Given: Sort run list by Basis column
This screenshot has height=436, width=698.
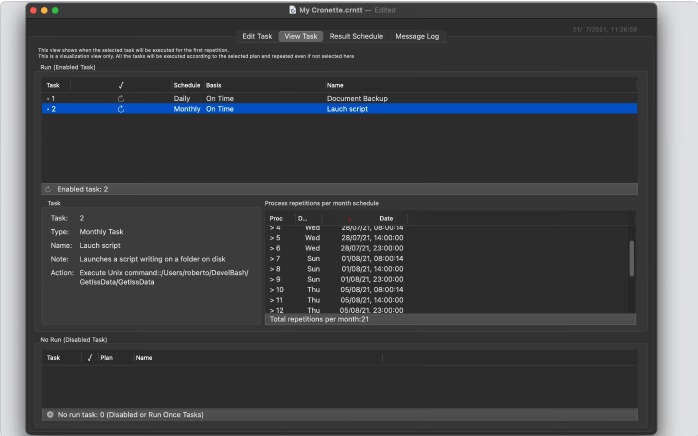Looking at the screenshot, I should pyautogui.click(x=214, y=85).
